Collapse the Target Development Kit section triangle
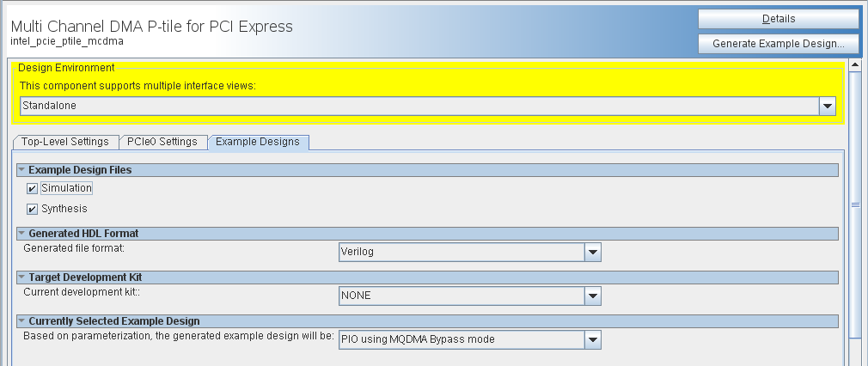Screen dimensions: 868x366 pyautogui.click(x=21, y=278)
